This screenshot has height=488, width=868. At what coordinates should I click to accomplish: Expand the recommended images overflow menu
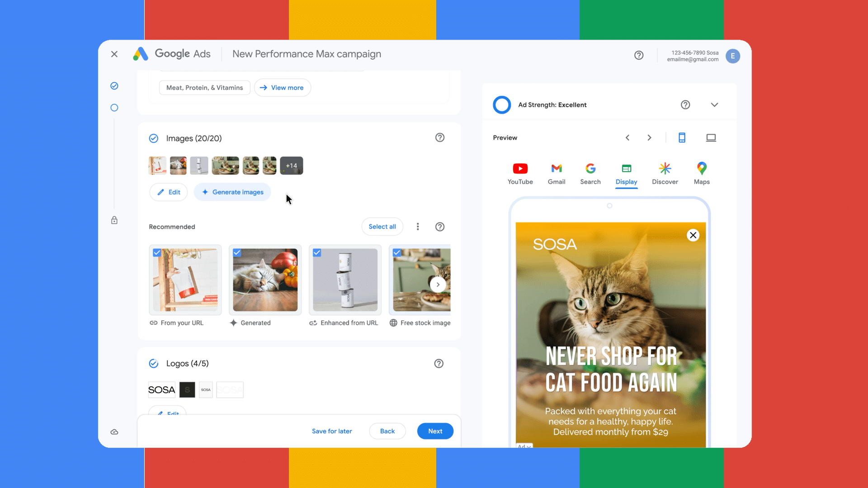(x=417, y=226)
